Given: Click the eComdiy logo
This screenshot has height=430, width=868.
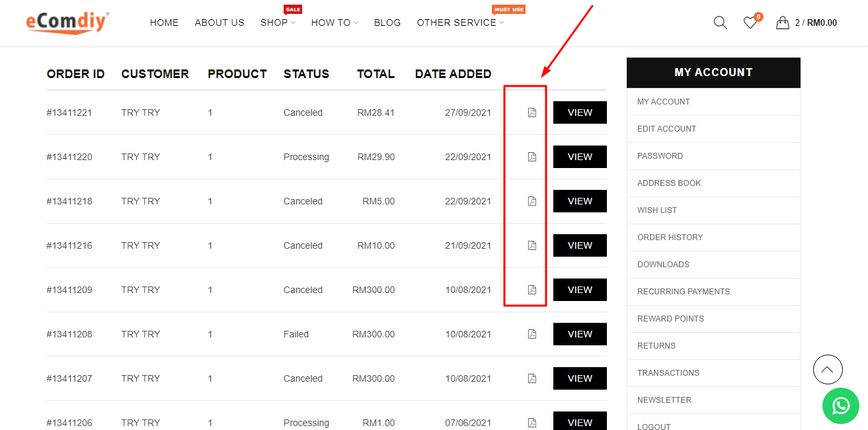Looking at the screenshot, I should pos(67,22).
